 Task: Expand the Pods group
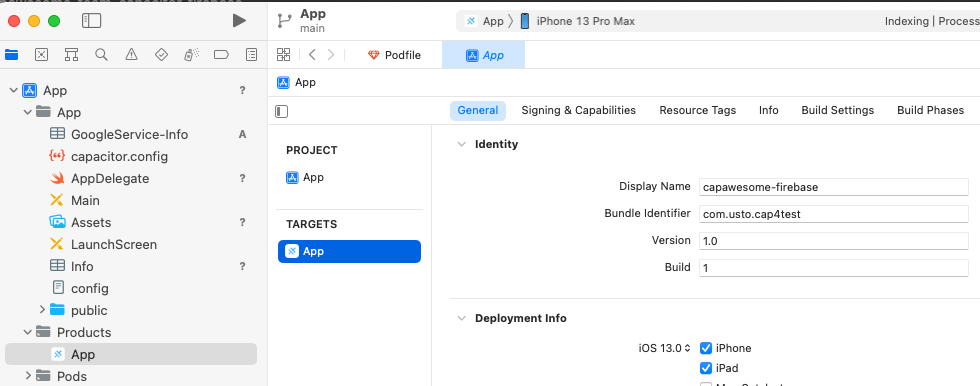click(28, 376)
